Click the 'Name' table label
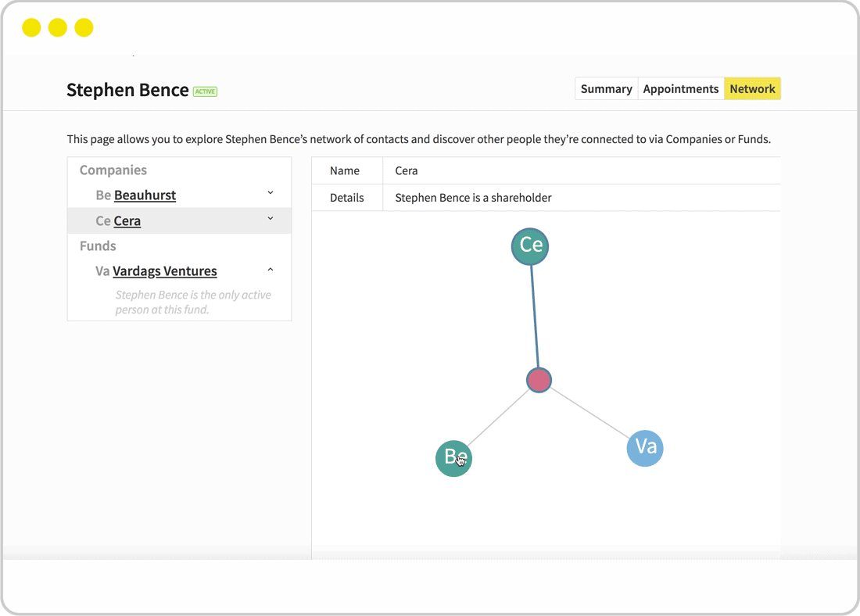 (345, 170)
